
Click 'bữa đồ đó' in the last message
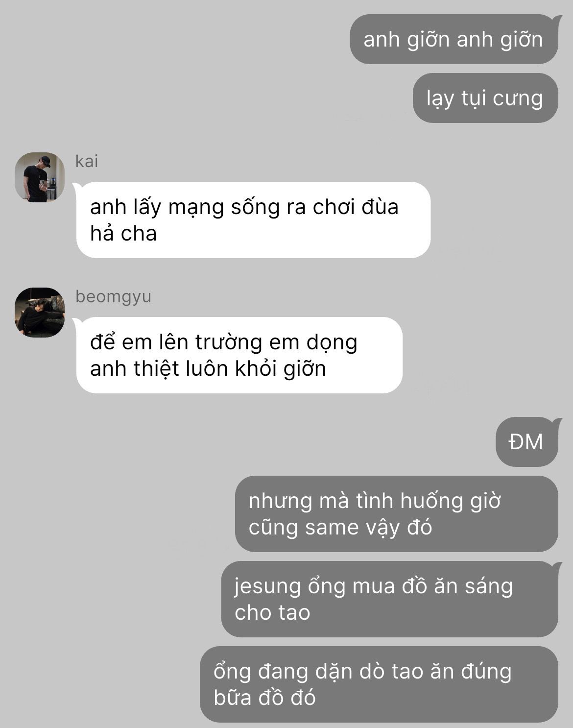click(x=264, y=698)
